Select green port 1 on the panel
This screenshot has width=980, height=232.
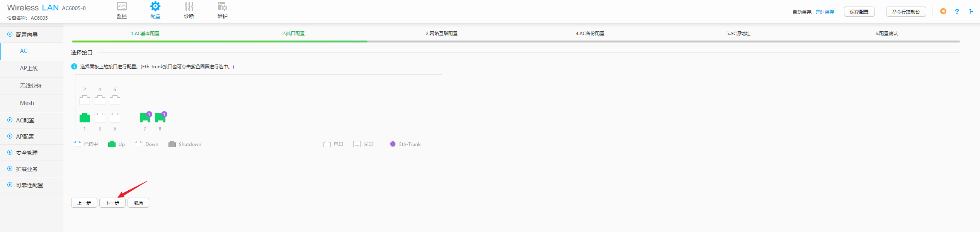pos(85,118)
